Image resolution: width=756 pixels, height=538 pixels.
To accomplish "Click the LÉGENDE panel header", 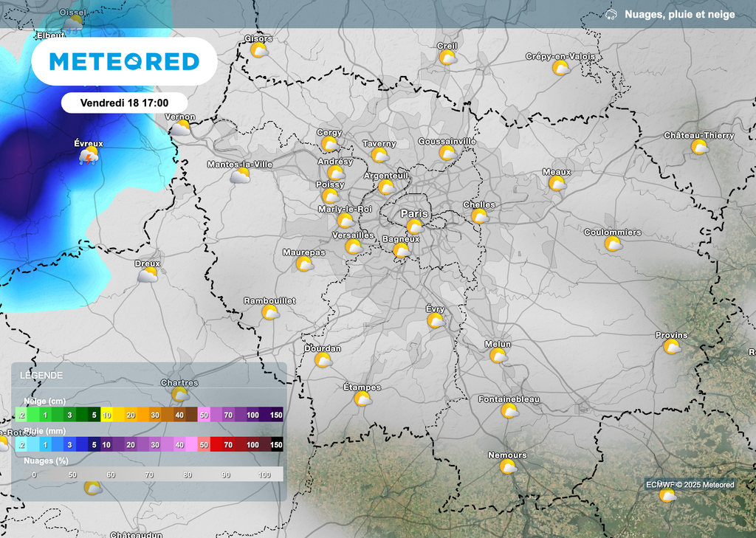I will click(x=41, y=376).
